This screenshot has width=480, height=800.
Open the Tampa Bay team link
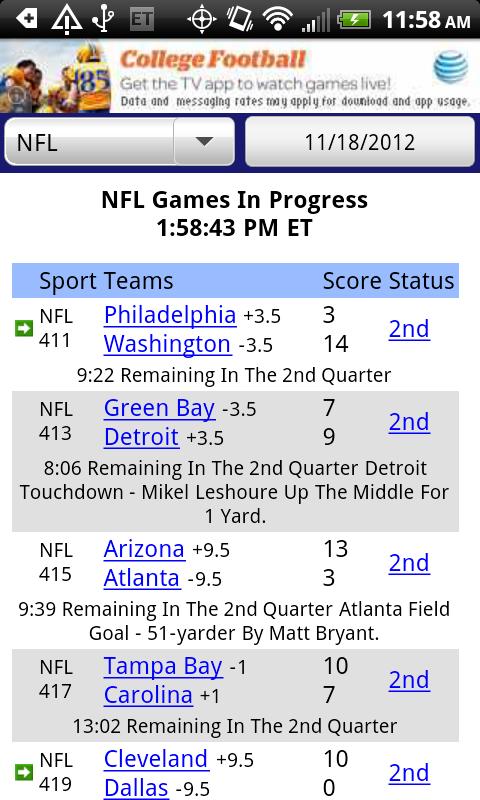[x=163, y=666]
